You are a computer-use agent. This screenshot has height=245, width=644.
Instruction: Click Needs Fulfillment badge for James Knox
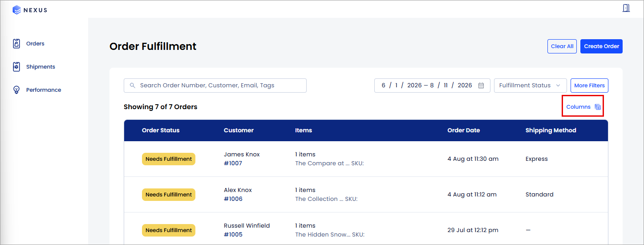click(169, 159)
